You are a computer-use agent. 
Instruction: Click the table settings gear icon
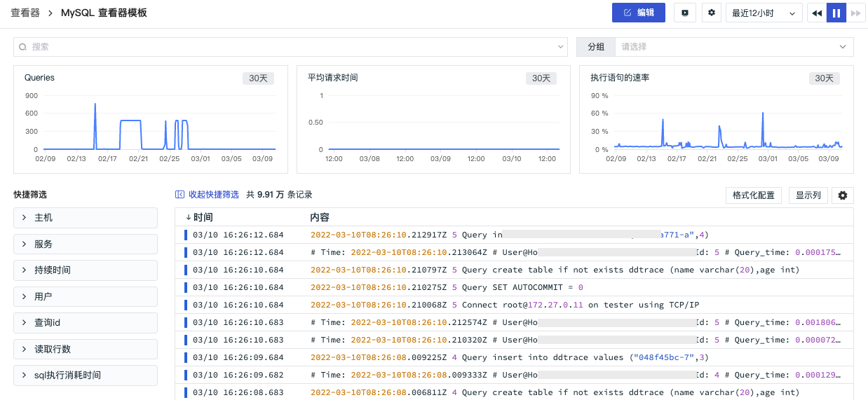point(843,195)
